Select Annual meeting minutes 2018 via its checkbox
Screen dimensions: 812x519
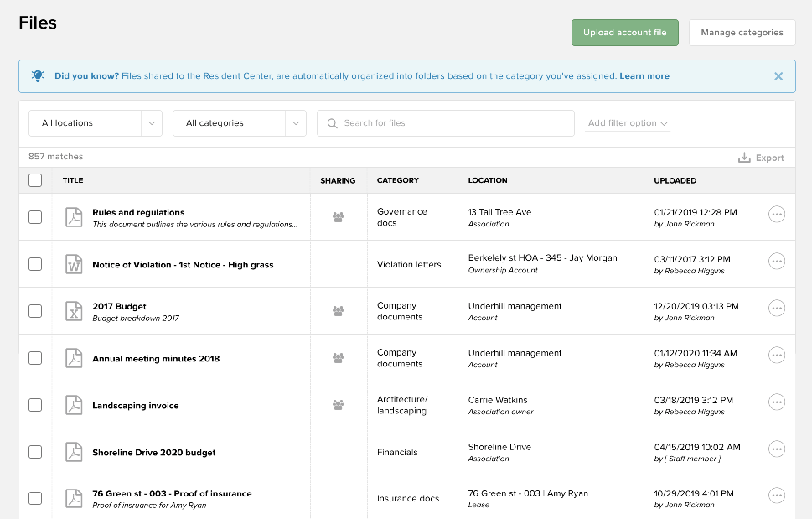point(34,357)
